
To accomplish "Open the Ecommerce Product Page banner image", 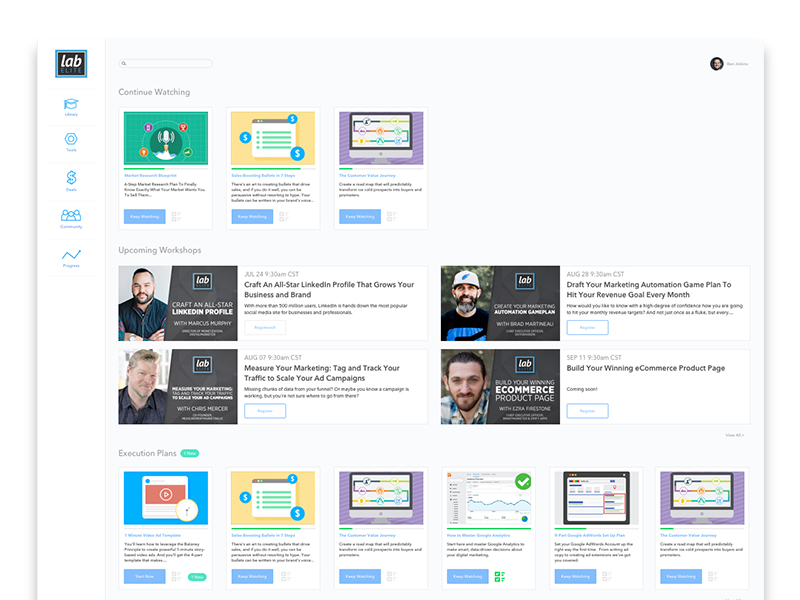I will tap(501, 387).
